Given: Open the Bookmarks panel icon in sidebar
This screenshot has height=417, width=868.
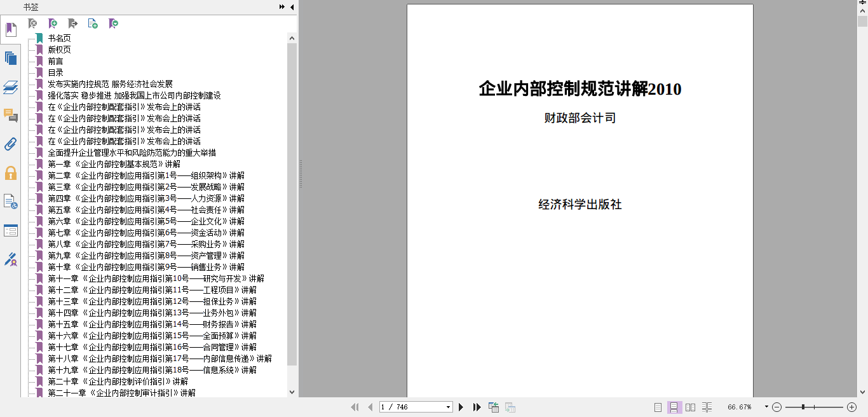Looking at the screenshot, I should coord(11,30).
